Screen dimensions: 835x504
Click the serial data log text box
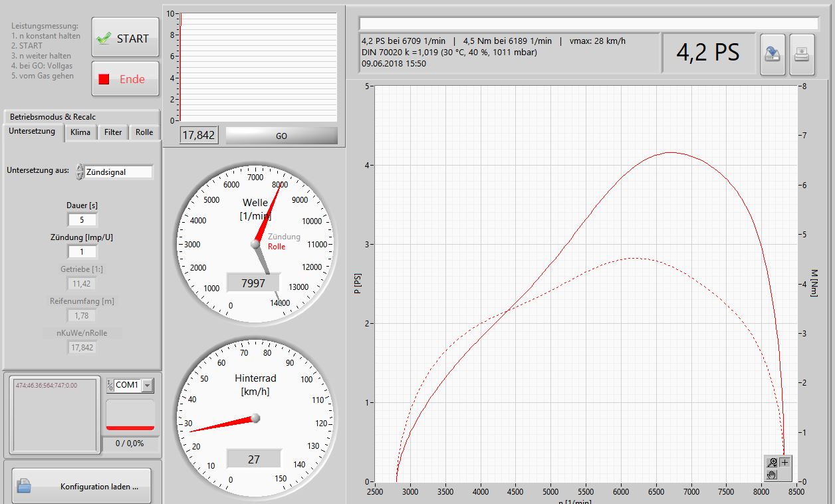55,415
